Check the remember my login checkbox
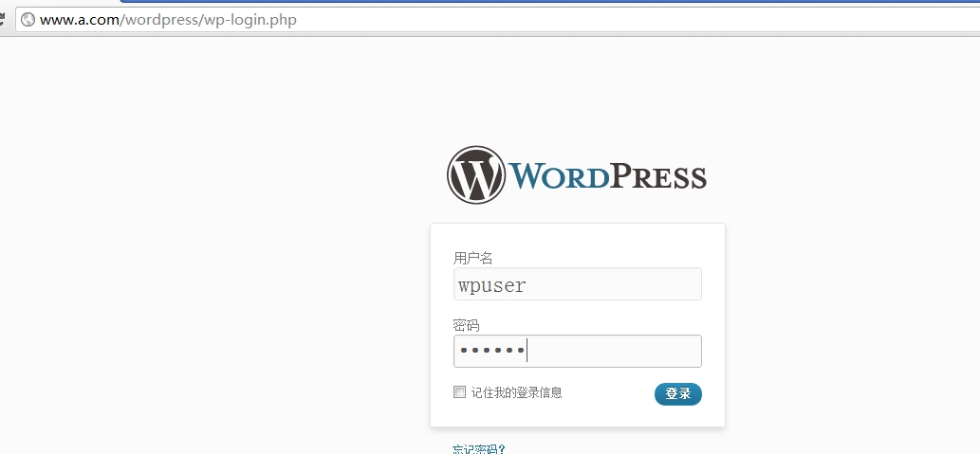The height and width of the screenshot is (454, 980). (x=459, y=392)
